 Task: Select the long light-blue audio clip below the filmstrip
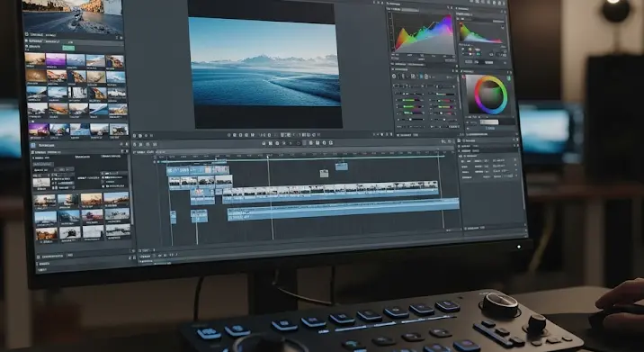click(344, 209)
